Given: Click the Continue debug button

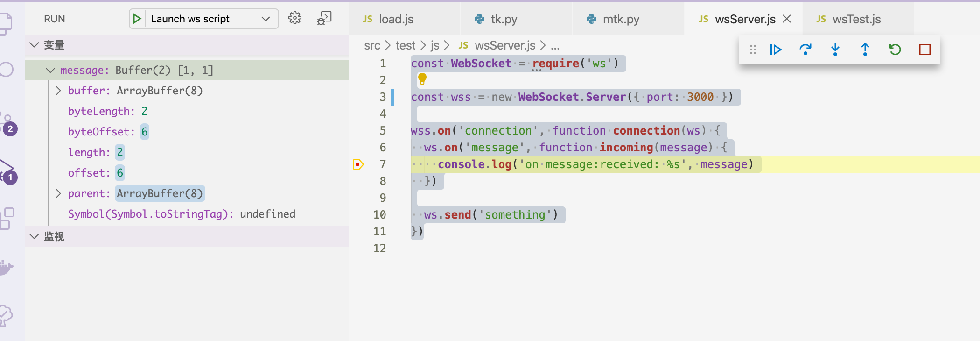Looking at the screenshot, I should tap(776, 50).
